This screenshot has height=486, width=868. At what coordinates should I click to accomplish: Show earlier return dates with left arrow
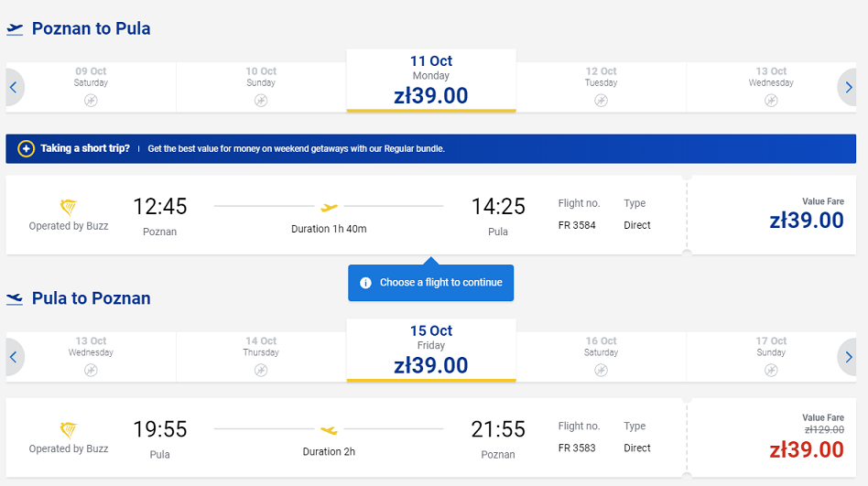(15, 357)
